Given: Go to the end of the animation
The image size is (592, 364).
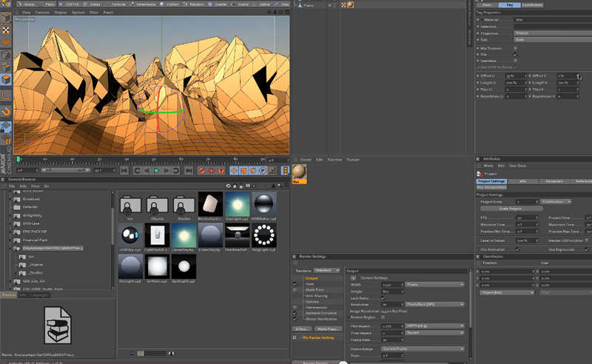Looking at the screenshot, I should pyautogui.click(x=189, y=171).
